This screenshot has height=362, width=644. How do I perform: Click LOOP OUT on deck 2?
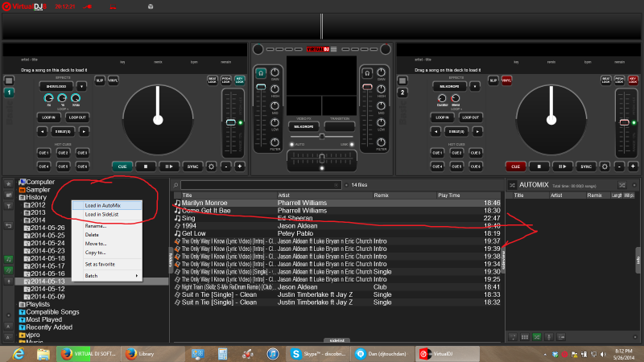click(471, 117)
